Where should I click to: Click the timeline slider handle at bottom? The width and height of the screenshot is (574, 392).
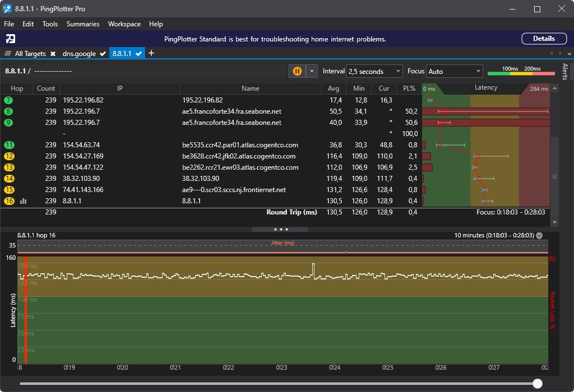(x=538, y=383)
